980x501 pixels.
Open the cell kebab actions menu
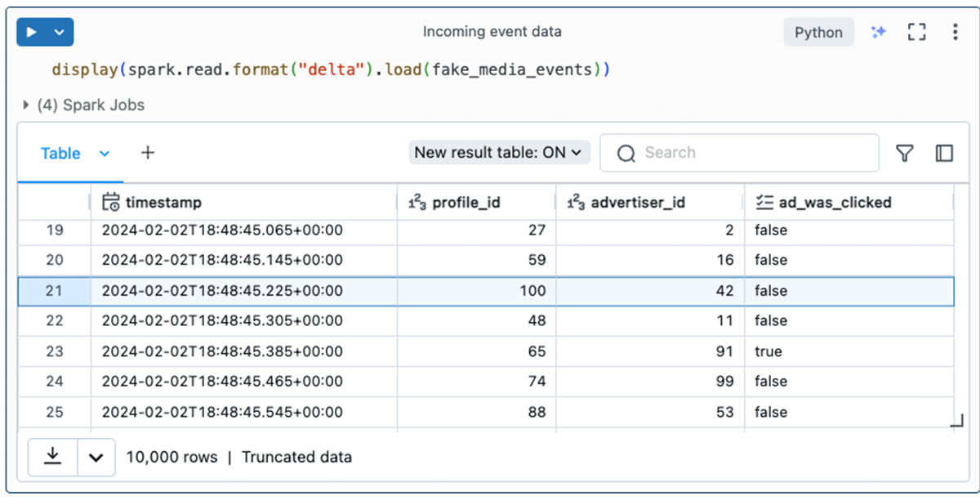click(955, 33)
